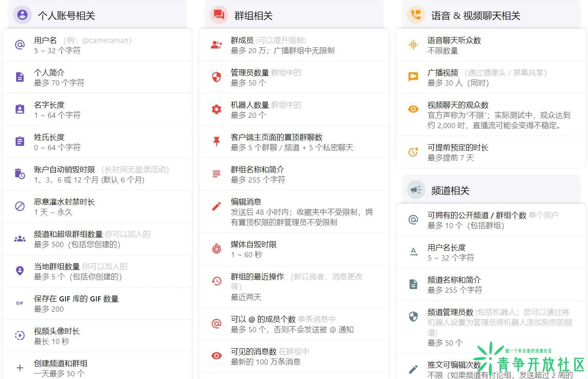Click the badge icon next to 名字长度
Screen dimensions: 588x379
[x=20, y=109]
